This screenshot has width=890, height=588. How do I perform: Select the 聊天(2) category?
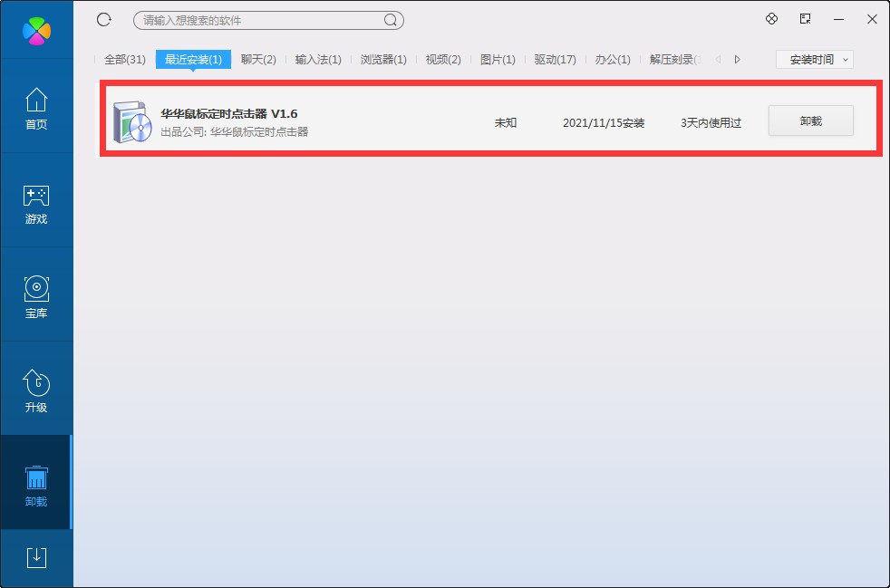[257, 59]
